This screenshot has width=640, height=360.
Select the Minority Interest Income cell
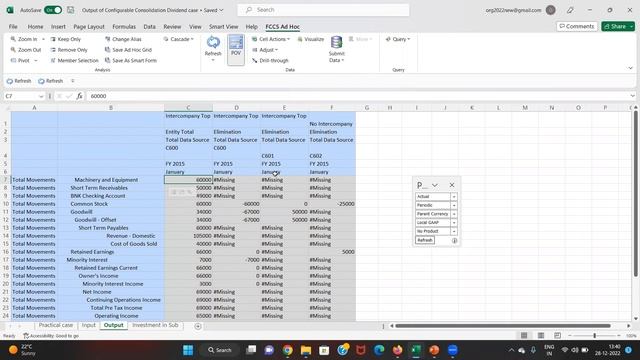coord(111,284)
